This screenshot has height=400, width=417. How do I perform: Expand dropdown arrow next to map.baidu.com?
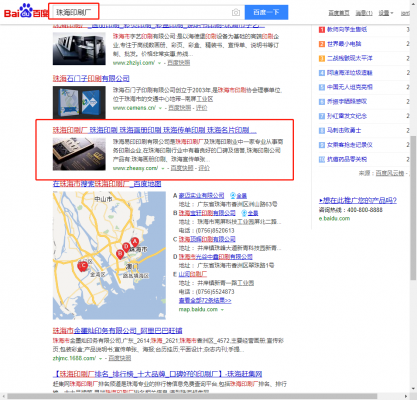[222, 310]
